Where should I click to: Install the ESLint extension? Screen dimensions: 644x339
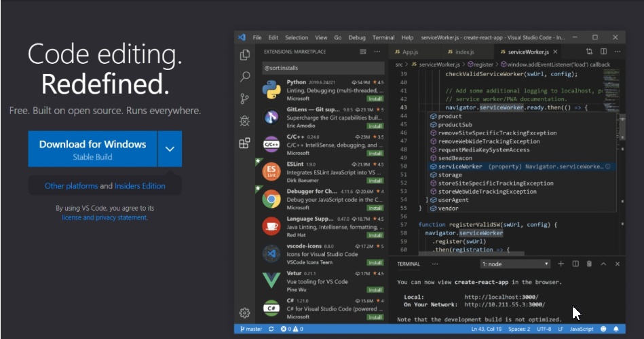[375, 181]
